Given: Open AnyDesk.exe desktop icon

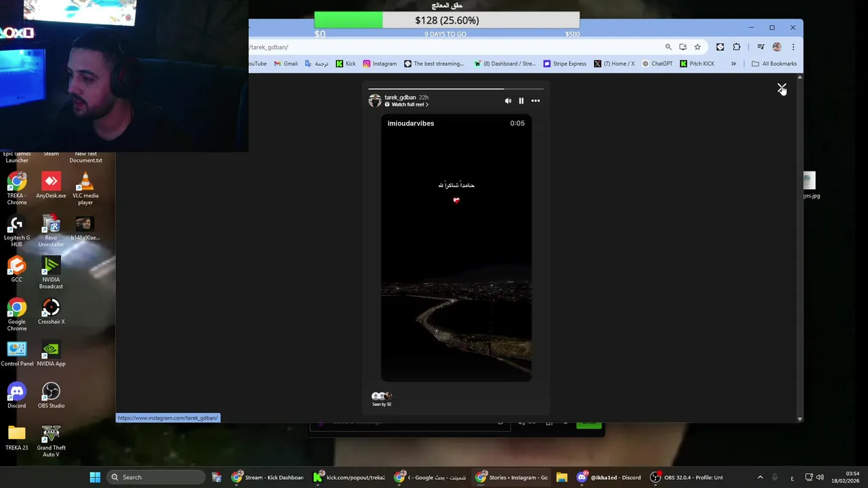Looking at the screenshot, I should [x=51, y=186].
